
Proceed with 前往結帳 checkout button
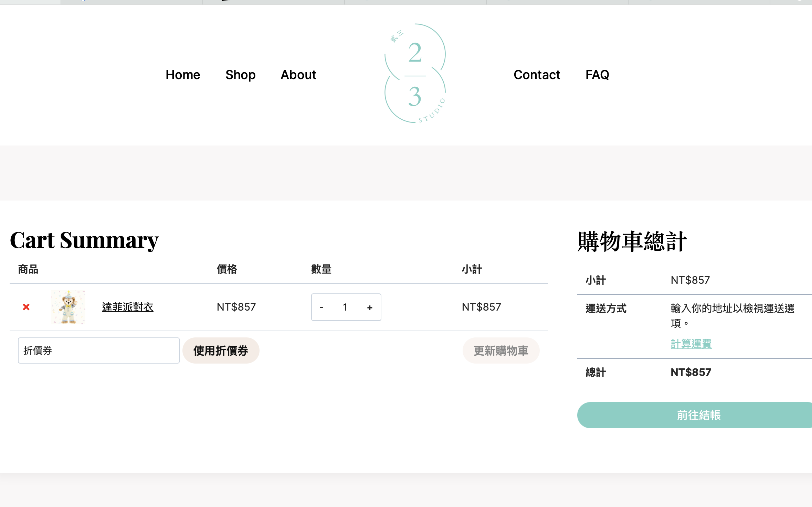[x=698, y=415]
